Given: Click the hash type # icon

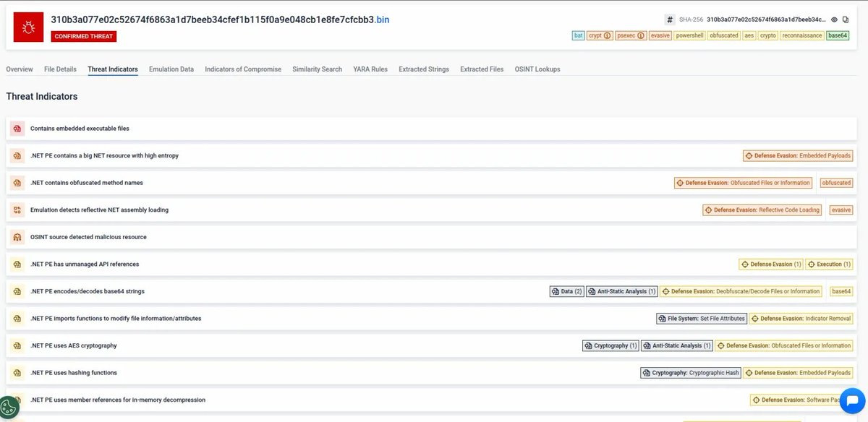Looking at the screenshot, I should pyautogui.click(x=670, y=20).
